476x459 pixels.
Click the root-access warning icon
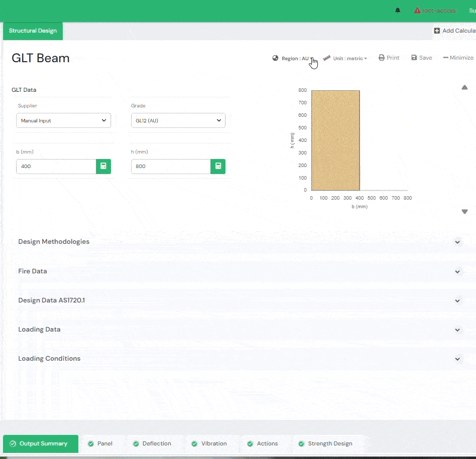pos(417,11)
